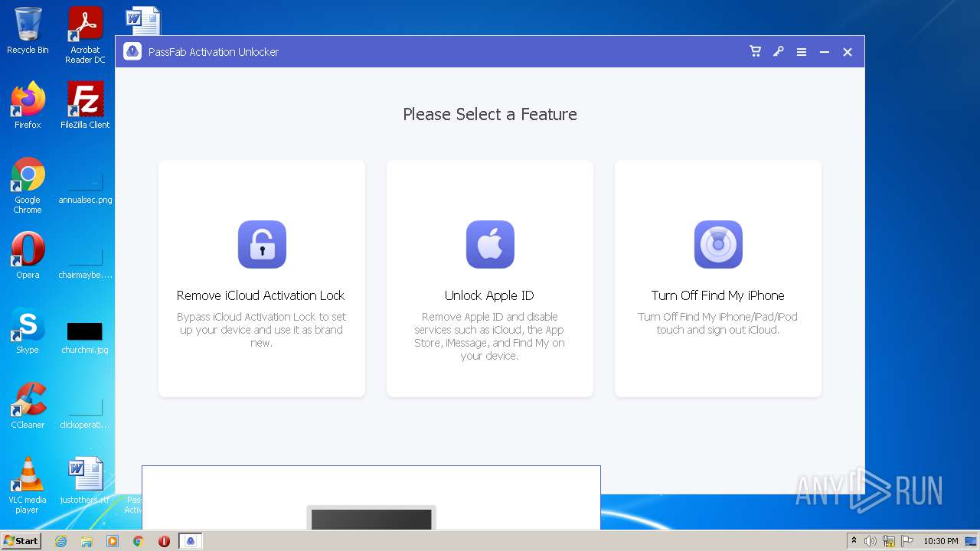Click the volume speaker tray icon
Viewport: 980px width, 551px height.
[x=871, y=541]
